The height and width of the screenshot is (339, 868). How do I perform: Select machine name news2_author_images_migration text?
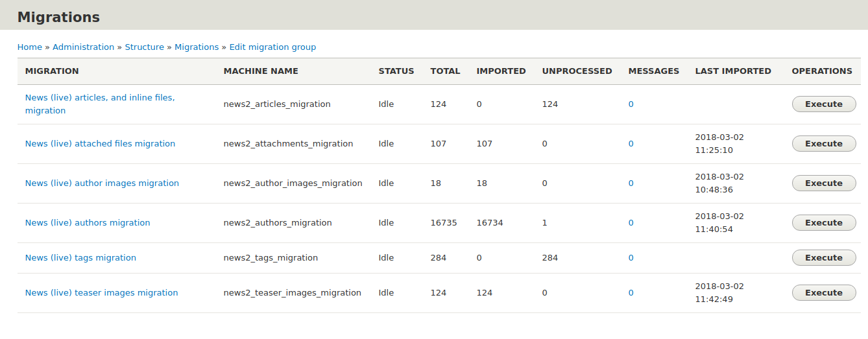tap(293, 183)
